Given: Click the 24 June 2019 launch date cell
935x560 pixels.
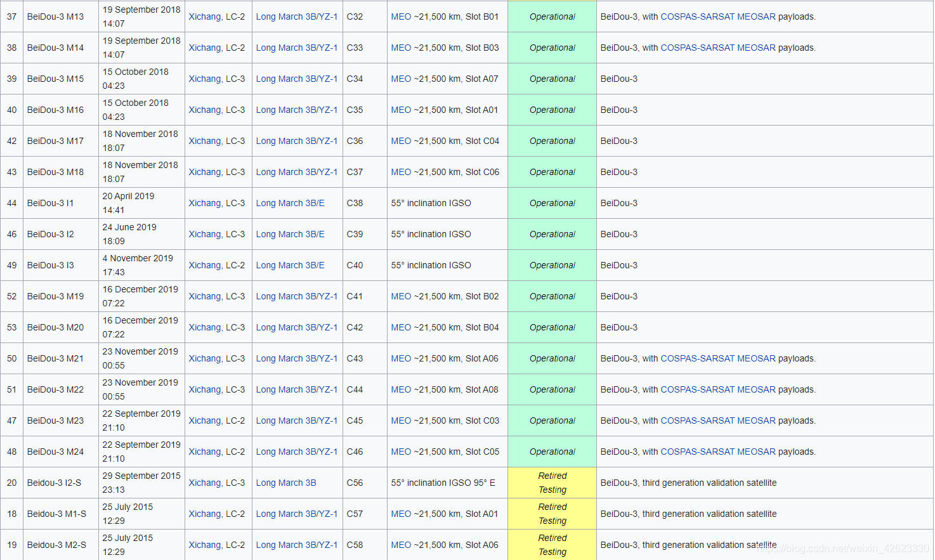Looking at the screenshot, I should point(141,234).
